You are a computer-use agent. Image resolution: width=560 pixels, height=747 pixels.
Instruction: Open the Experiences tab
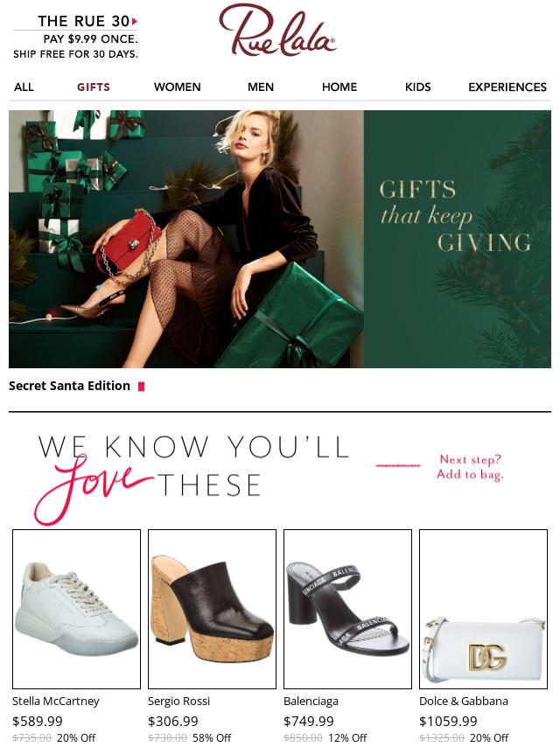507,87
